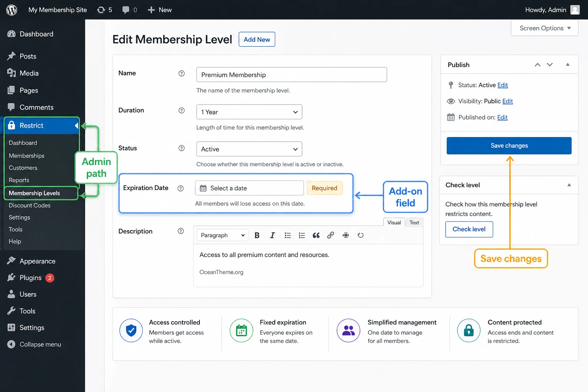Open the comments bubble in admin bar

129,10
